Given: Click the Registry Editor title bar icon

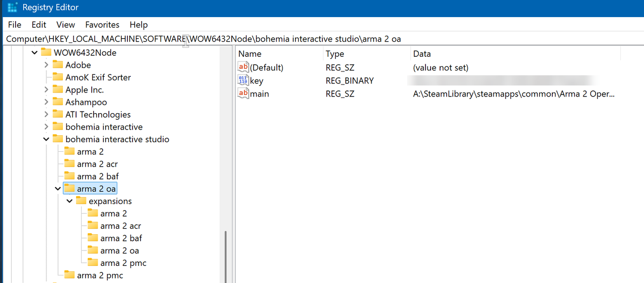Looking at the screenshot, I should click(13, 8).
